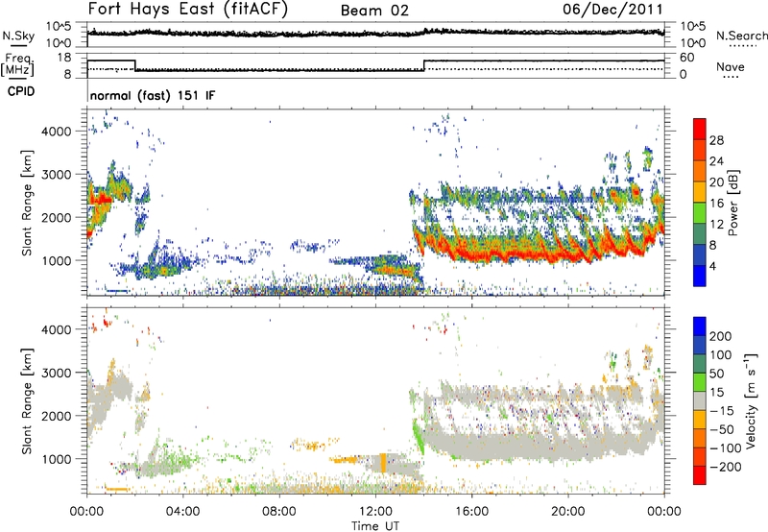This screenshot has width=768, height=532.
Task: Click the '08:00' time tick label
Action: coord(279,512)
